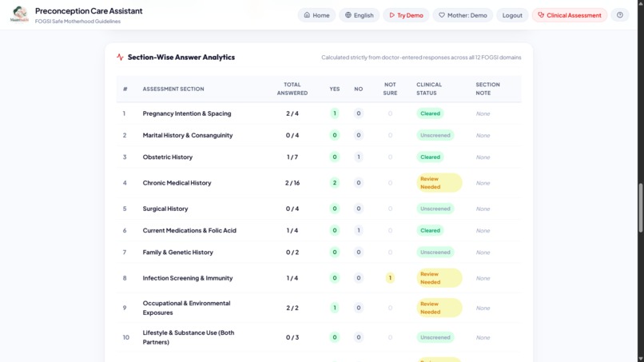Select Infection Screening & Immunity row
Image resolution: width=644 pixels, height=362 pixels.
click(319, 278)
